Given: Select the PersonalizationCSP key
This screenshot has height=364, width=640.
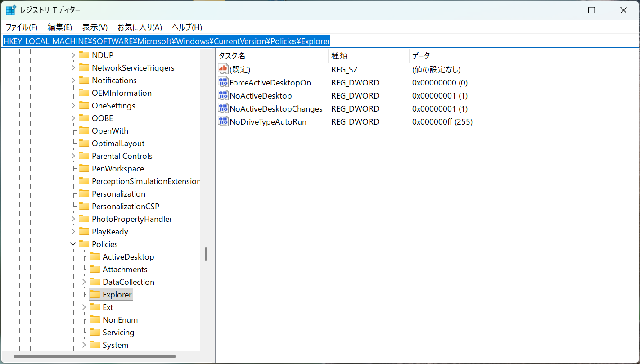Looking at the screenshot, I should coord(126,206).
